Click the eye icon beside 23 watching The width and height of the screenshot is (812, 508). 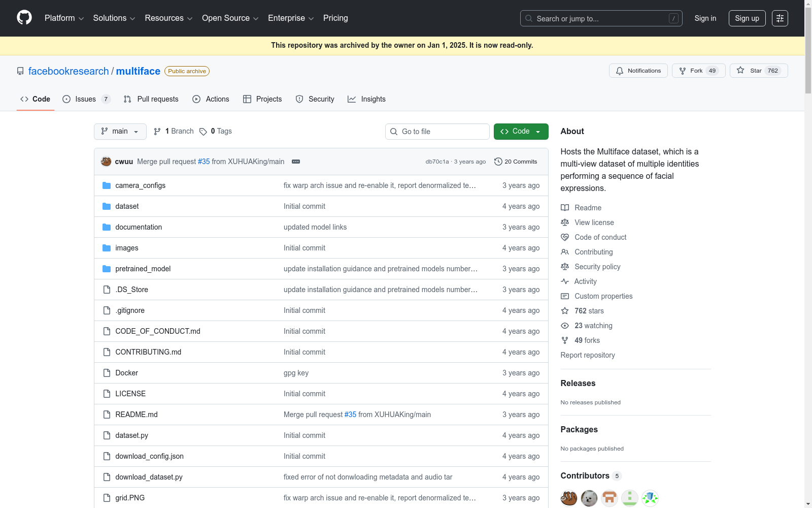pos(565,326)
